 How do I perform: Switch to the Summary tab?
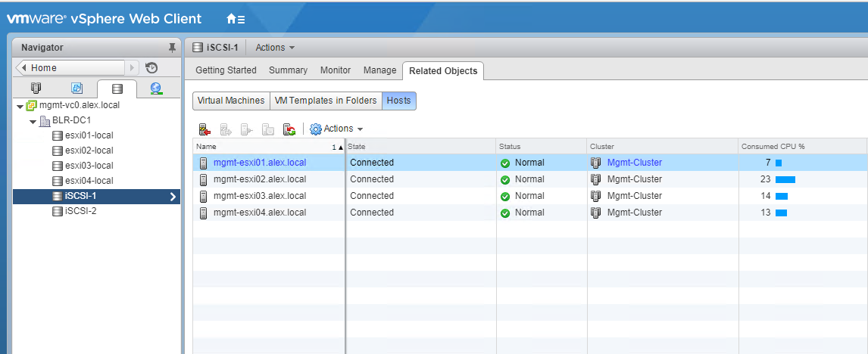288,70
